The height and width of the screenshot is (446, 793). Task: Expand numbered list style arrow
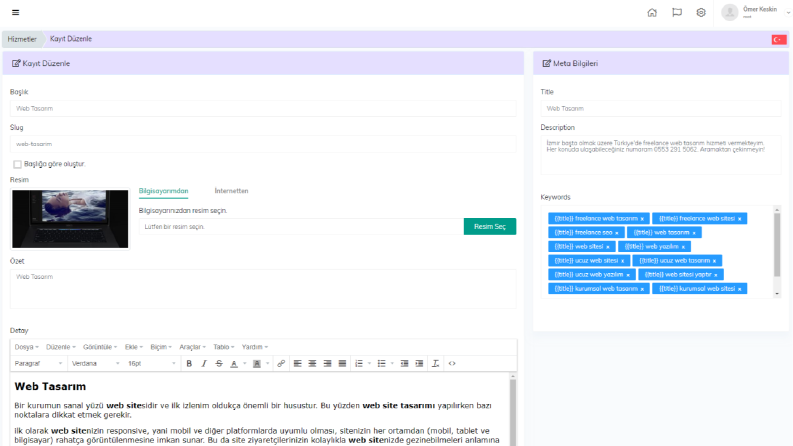click(370, 364)
